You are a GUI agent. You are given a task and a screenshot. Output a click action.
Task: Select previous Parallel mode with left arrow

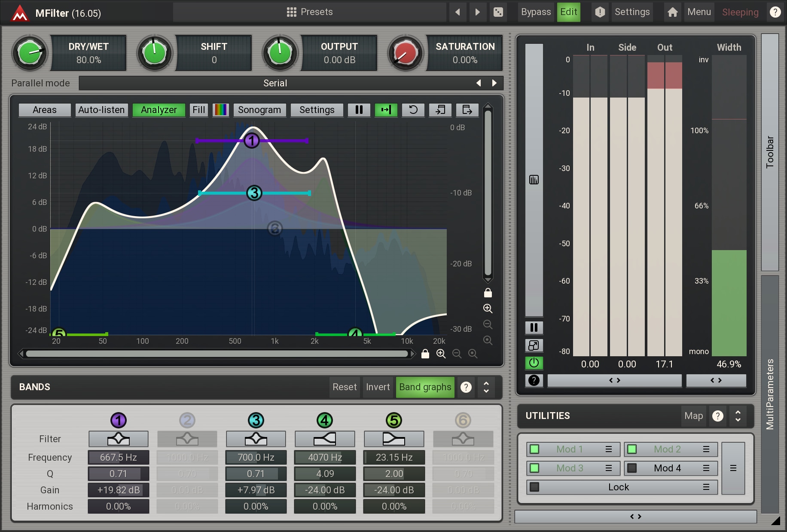(479, 83)
